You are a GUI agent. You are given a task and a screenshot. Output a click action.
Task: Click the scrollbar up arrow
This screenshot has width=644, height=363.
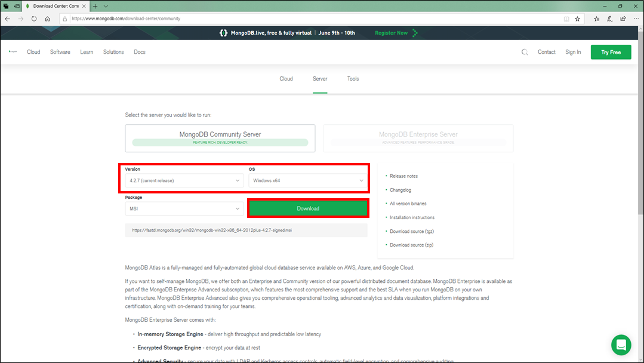click(x=640, y=29)
